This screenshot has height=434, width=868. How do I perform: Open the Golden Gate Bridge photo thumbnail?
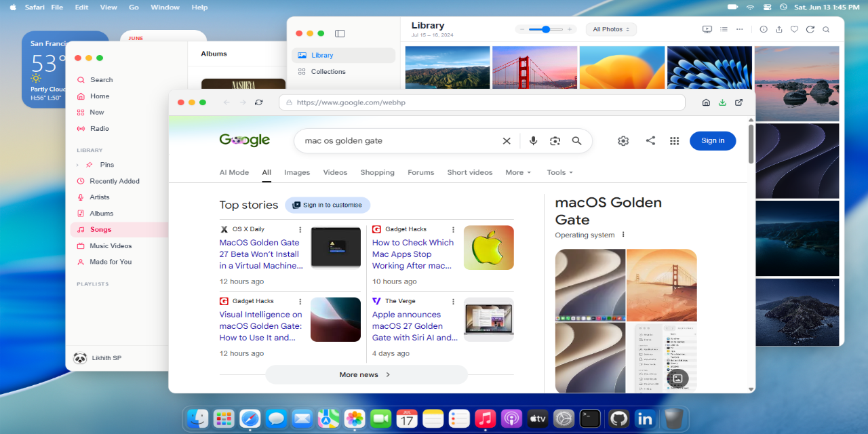[534, 68]
